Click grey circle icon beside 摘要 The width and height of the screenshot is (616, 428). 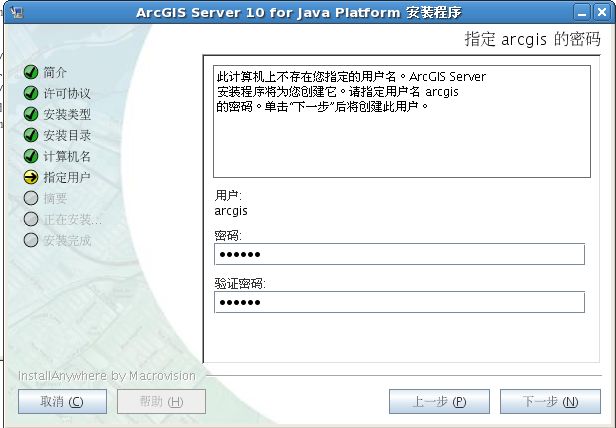click(31, 198)
